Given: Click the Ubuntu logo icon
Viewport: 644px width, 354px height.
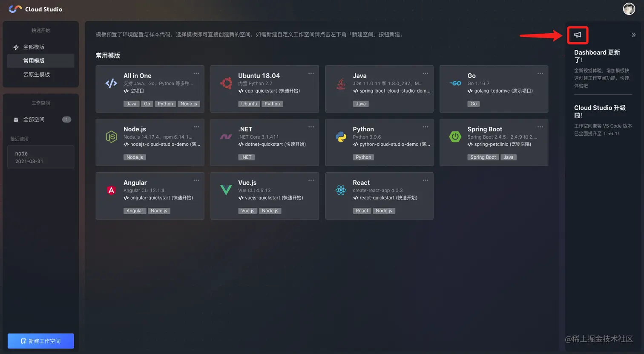Looking at the screenshot, I should point(226,83).
